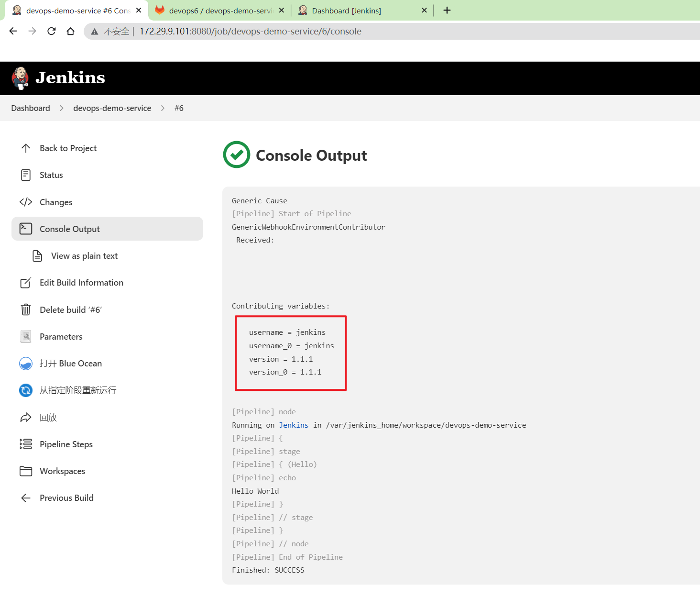Open Dashboard breadcrumb link
Image resolution: width=700 pixels, height=597 pixels.
point(31,108)
